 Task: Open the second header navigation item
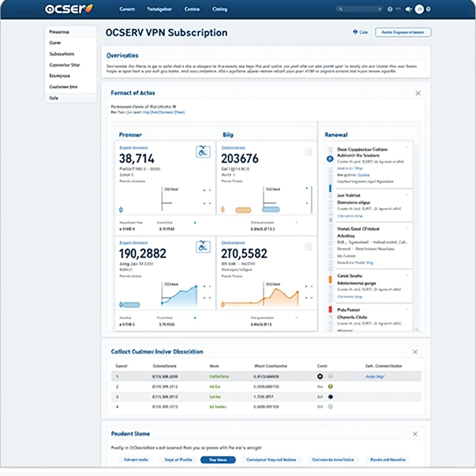click(x=159, y=9)
